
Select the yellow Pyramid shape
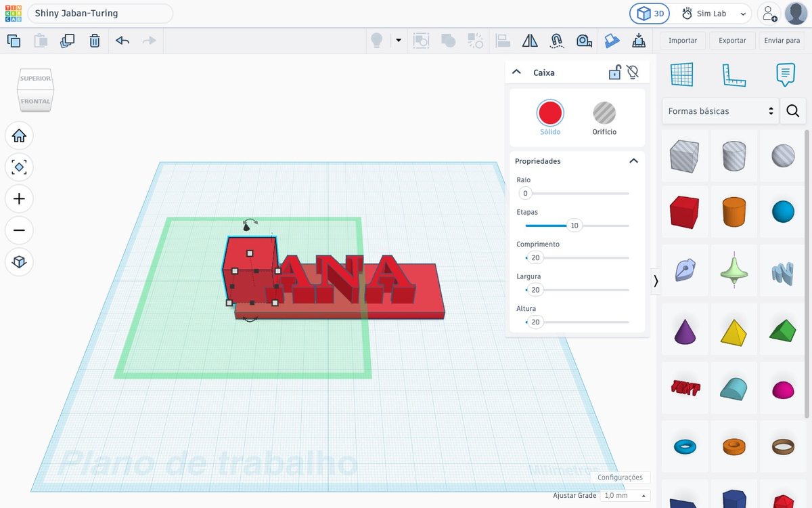pos(734,330)
